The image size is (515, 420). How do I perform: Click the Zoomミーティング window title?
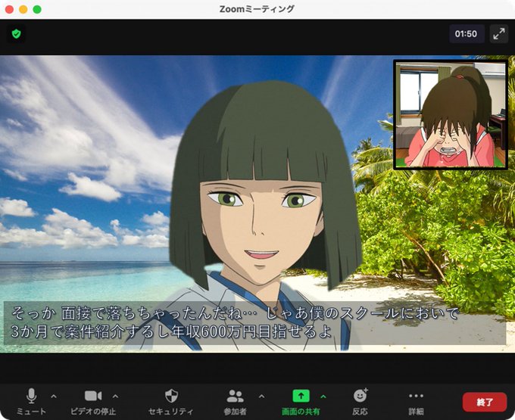pyautogui.click(x=257, y=9)
